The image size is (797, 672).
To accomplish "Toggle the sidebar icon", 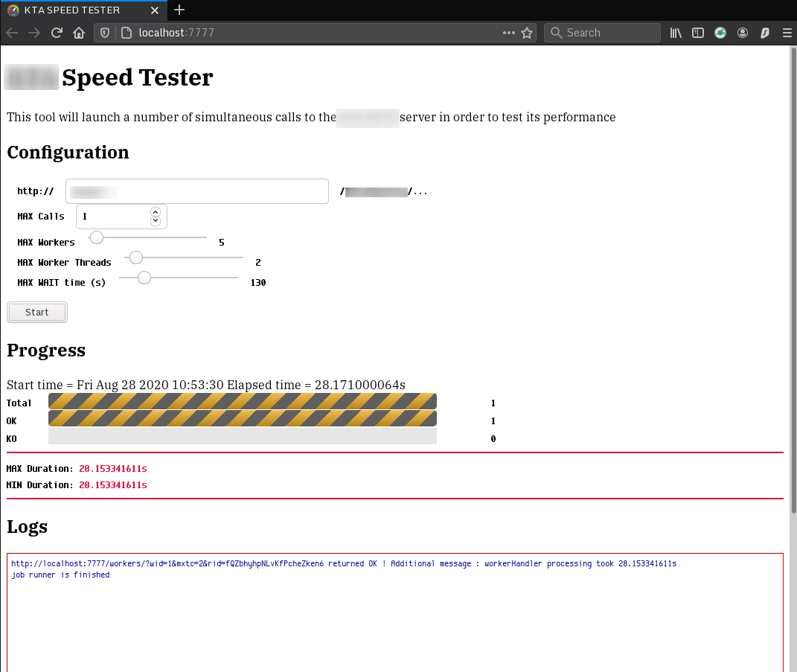I will coord(697,33).
